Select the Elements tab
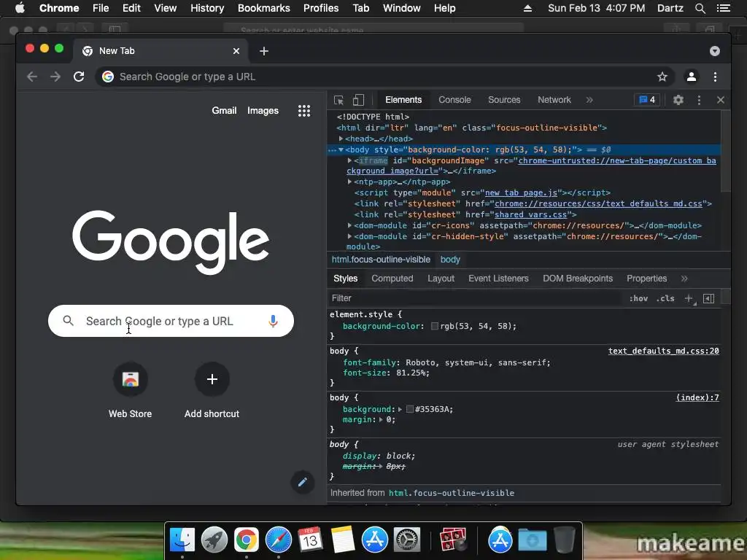Viewport: 747px width, 560px height. click(403, 100)
